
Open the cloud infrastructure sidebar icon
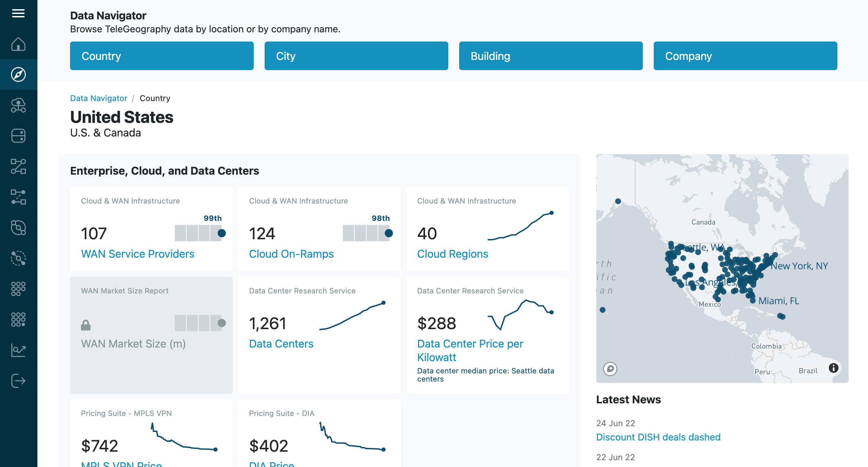point(19,106)
